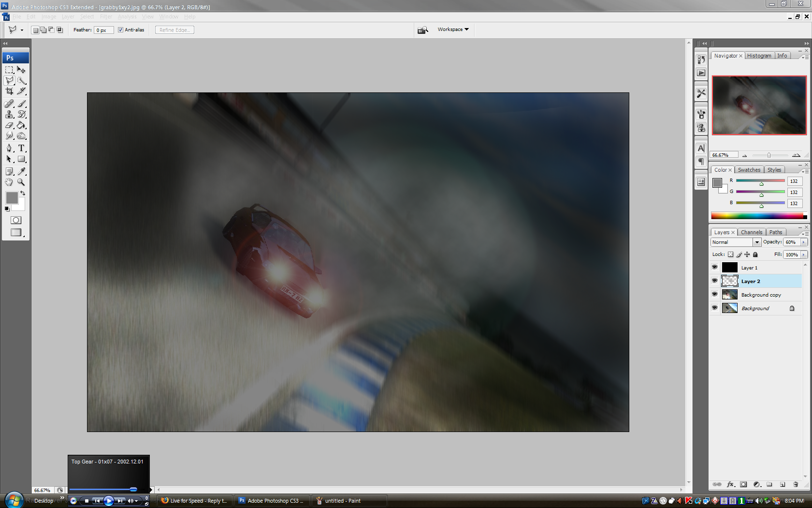
Task: Switch to the Channels tab
Action: (x=752, y=232)
